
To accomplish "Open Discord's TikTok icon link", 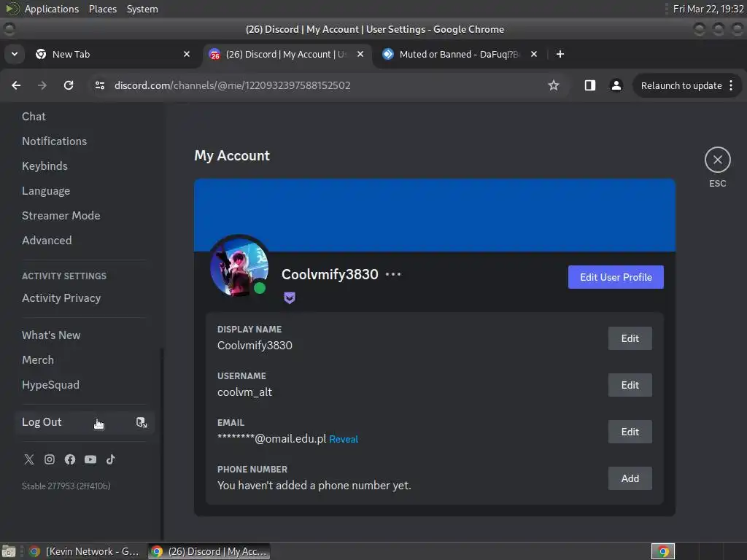I will 111,459.
